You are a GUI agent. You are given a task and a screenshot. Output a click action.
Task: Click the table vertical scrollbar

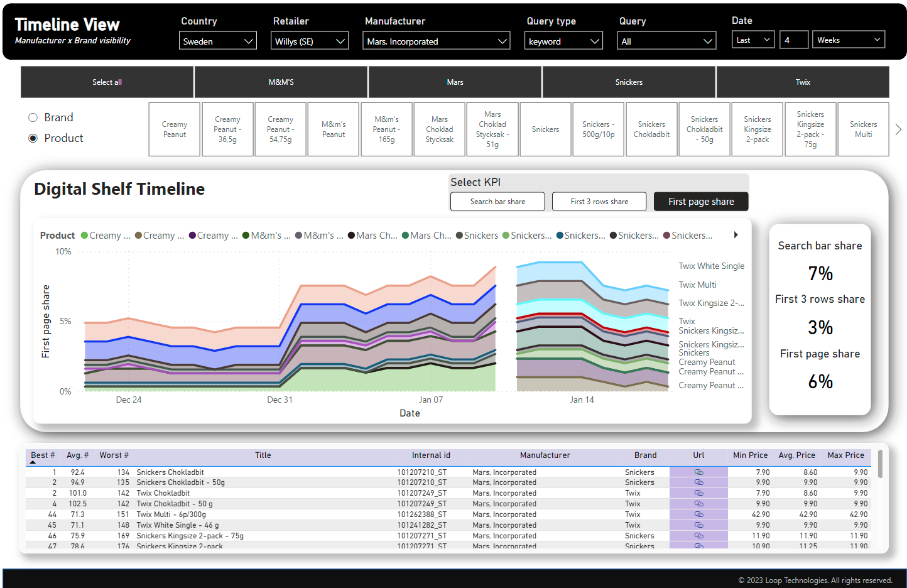pyautogui.click(x=880, y=464)
